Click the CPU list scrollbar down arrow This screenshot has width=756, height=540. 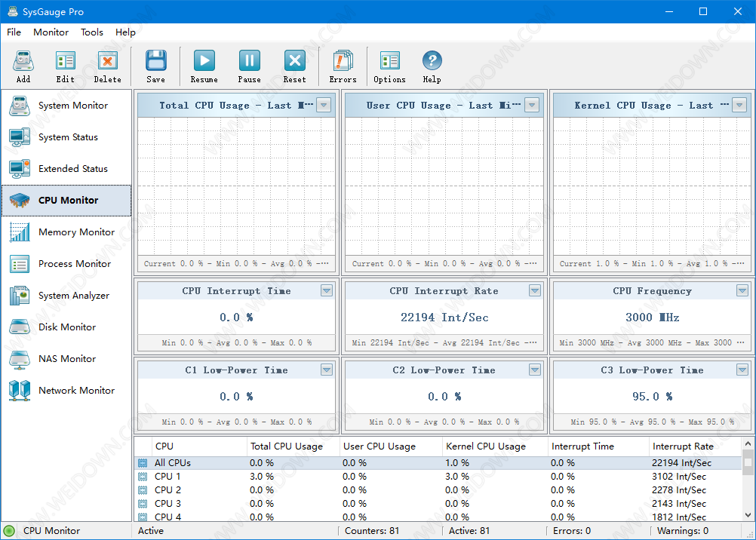pyautogui.click(x=748, y=515)
